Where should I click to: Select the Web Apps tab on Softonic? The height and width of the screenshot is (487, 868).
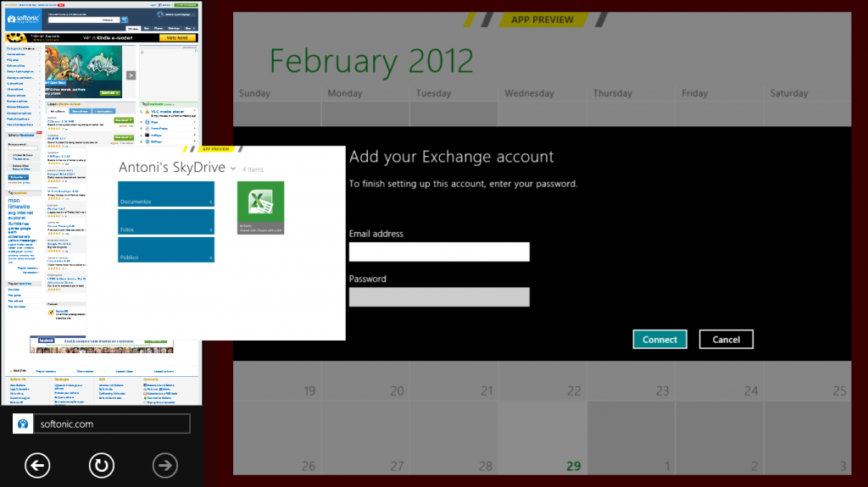pyautogui.click(x=174, y=28)
